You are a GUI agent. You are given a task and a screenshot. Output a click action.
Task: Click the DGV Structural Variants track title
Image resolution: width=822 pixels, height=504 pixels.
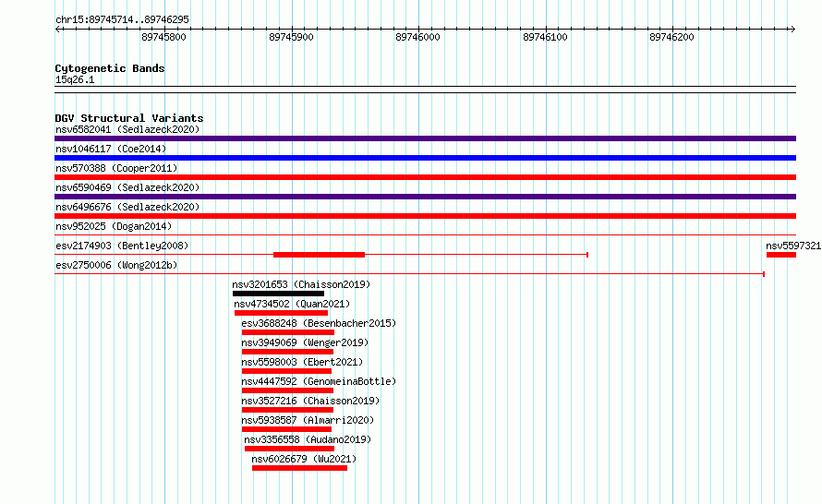tap(129, 118)
